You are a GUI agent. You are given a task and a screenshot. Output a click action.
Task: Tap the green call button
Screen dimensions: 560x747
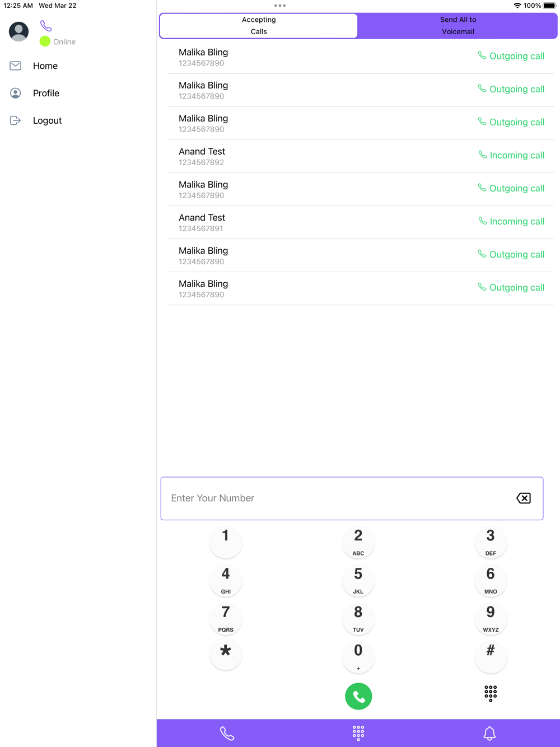358,697
